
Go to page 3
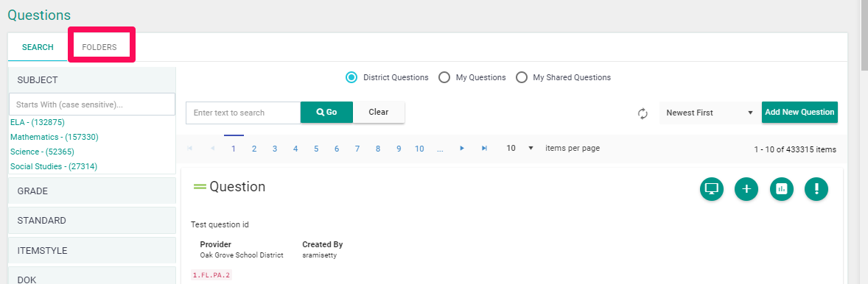(275, 149)
